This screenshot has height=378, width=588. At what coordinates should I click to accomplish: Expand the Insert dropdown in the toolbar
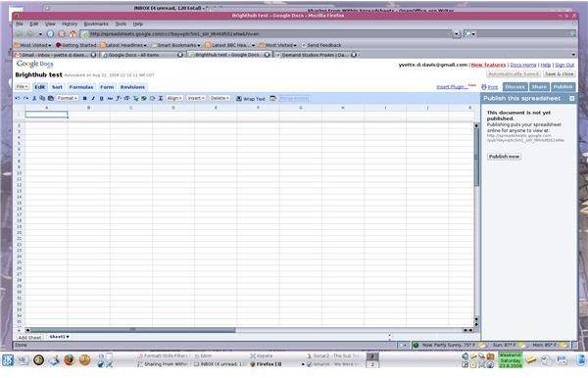[196, 98]
